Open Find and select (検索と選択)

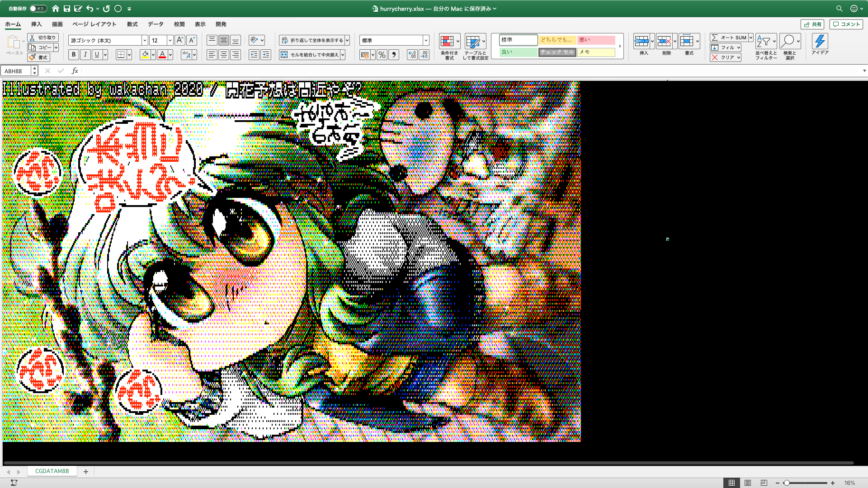coord(790,47)
